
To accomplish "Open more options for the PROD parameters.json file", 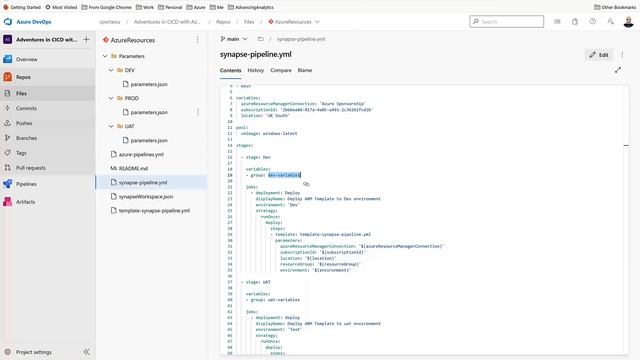I will (198, 112).
